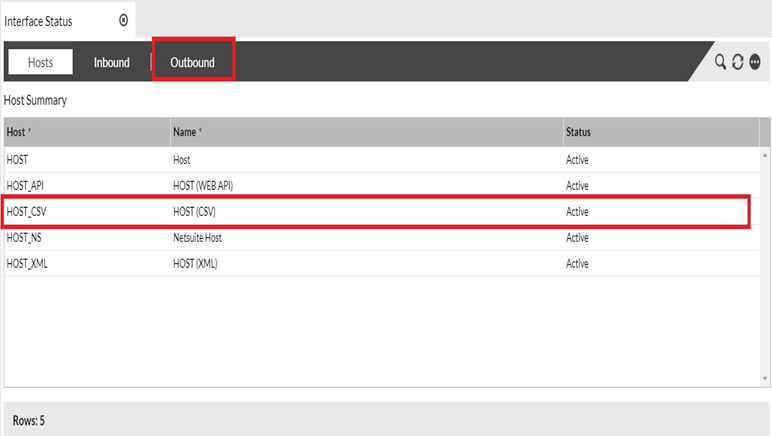Refresh the host summary list
Image resolution: width=772 pixels, height=436 pixels.
(737, 62)
